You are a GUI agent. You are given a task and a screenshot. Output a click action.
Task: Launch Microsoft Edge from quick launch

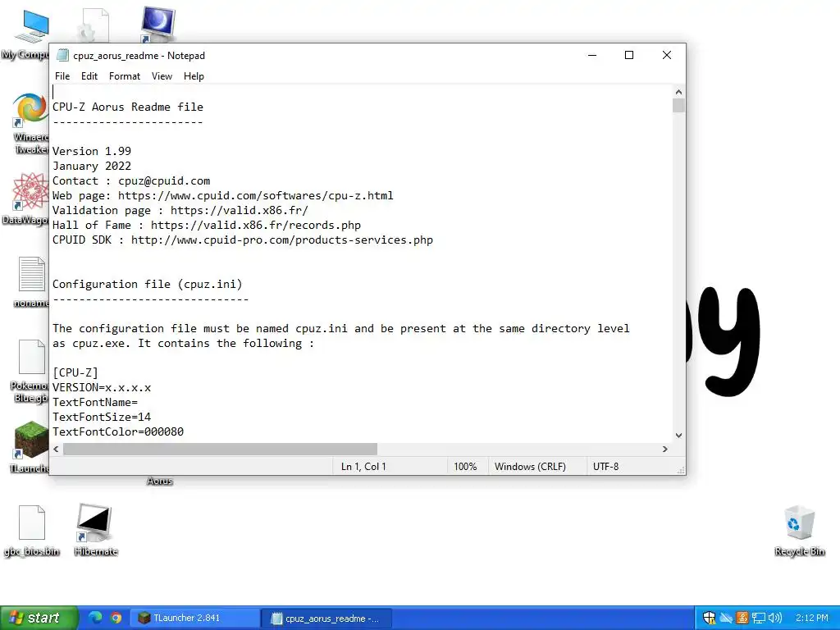[95, 618]
